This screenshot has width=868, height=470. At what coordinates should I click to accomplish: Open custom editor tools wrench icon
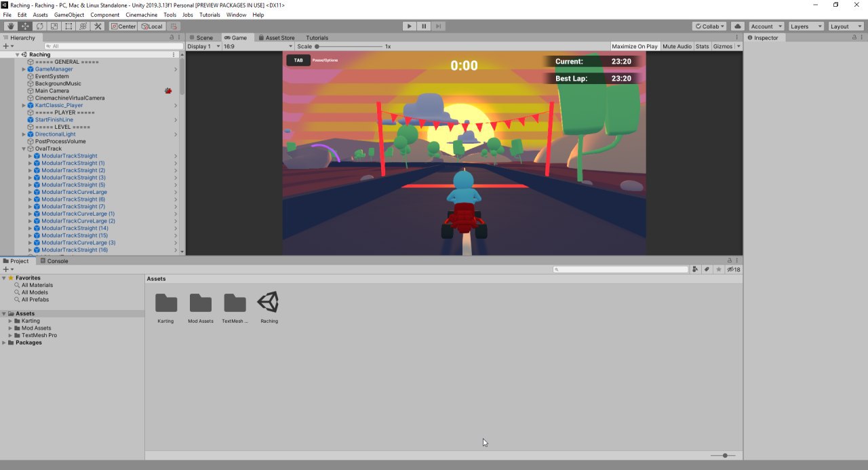click(x=98, y=26)
